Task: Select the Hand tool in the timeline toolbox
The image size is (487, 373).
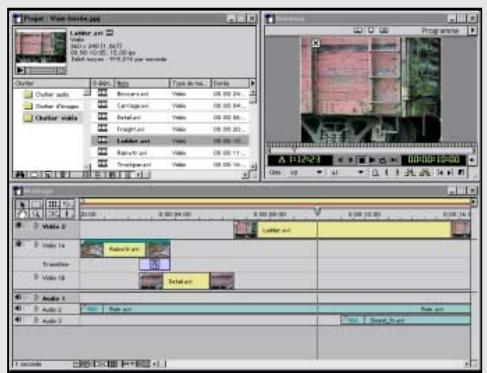Action: click(22, 214)
